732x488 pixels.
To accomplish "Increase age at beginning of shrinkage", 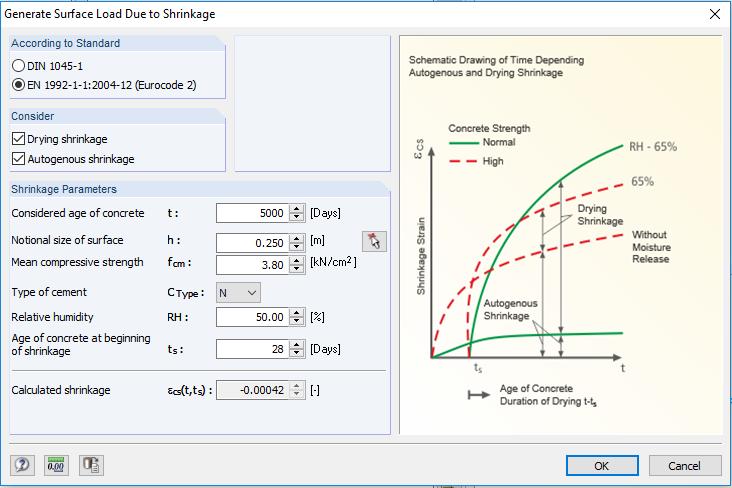I will click(297, 345).
